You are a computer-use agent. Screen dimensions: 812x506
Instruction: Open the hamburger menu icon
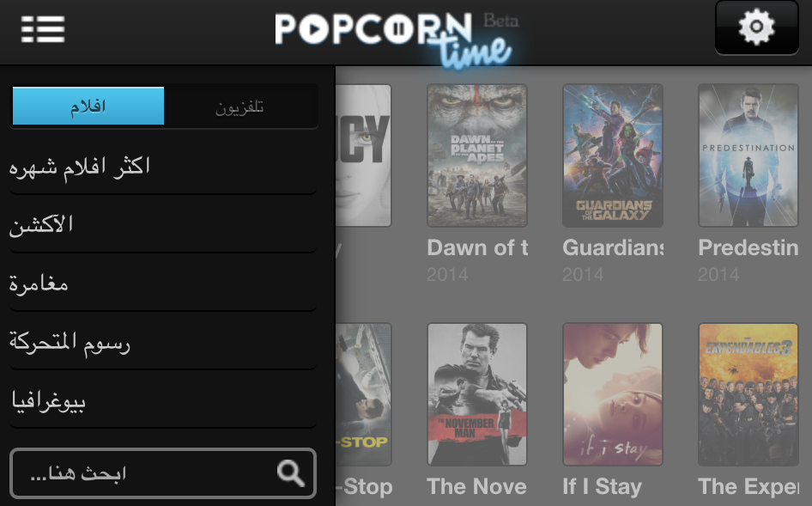click(43, 29)
